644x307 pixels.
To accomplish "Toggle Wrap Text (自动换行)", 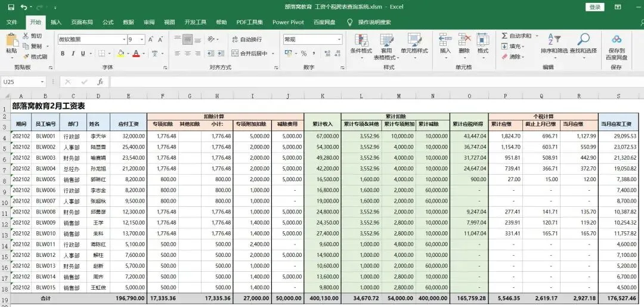I will pos(246,39).
